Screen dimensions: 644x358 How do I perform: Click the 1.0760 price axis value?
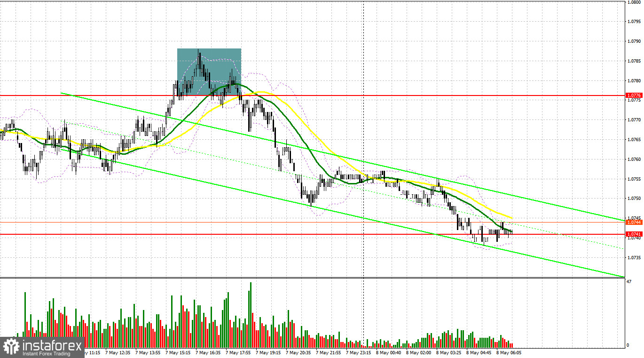click(634, 159)
